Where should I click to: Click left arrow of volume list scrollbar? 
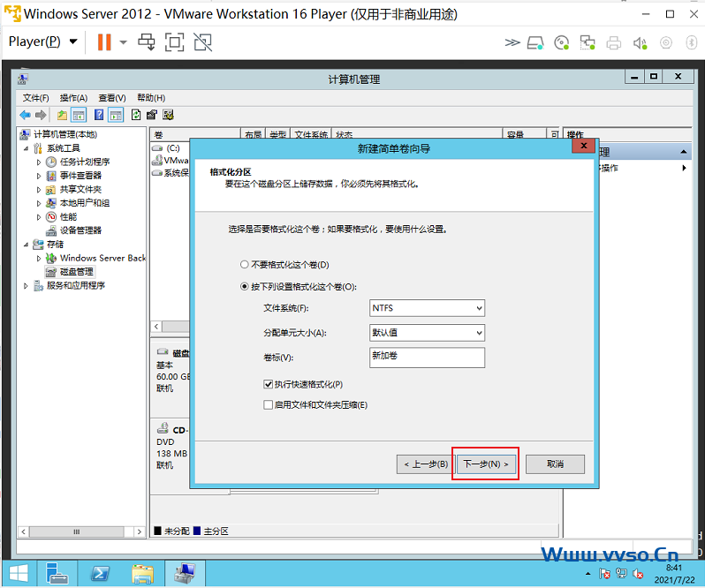[156, 327]
